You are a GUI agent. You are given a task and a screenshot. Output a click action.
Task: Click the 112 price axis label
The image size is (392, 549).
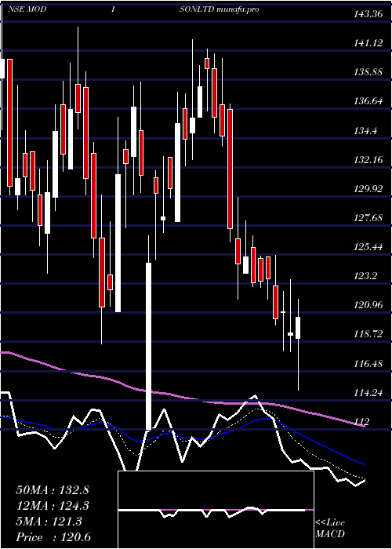pos(362,422)
